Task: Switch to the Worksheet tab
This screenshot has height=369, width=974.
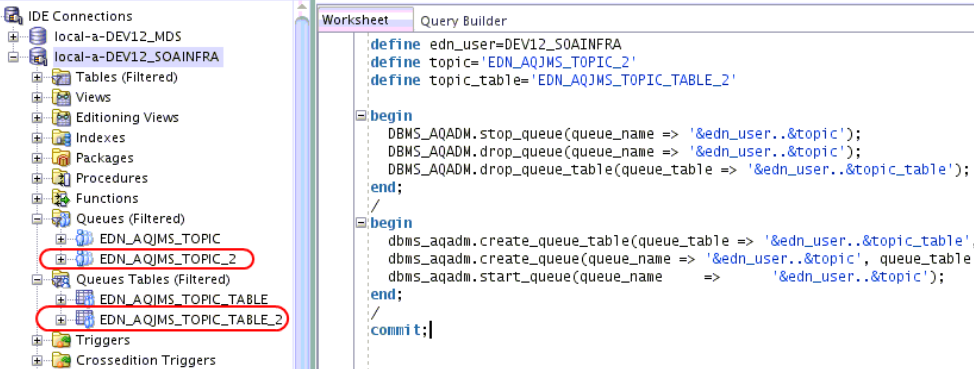Action: click(365, 19)
